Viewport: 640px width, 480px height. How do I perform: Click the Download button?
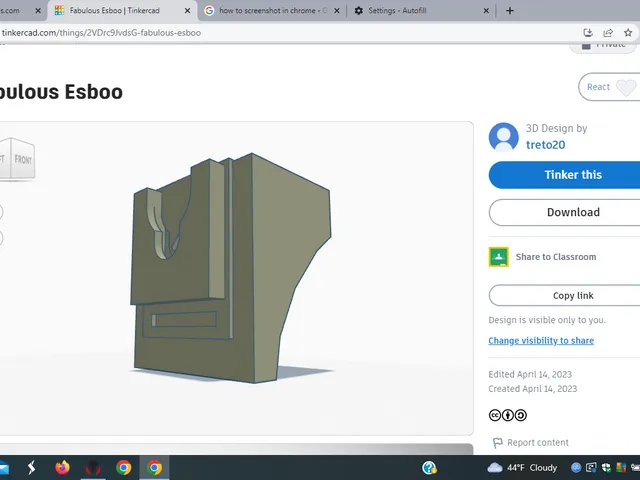[564, 212]
